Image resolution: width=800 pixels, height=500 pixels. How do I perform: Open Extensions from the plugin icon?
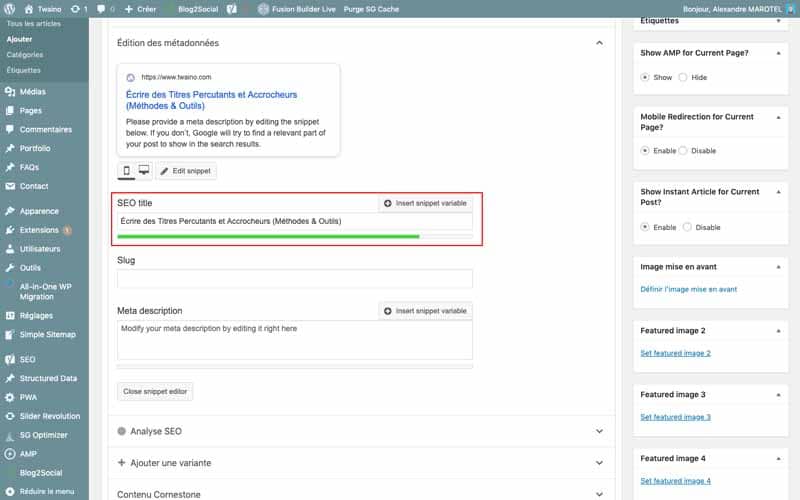click(x=9, y=230)
